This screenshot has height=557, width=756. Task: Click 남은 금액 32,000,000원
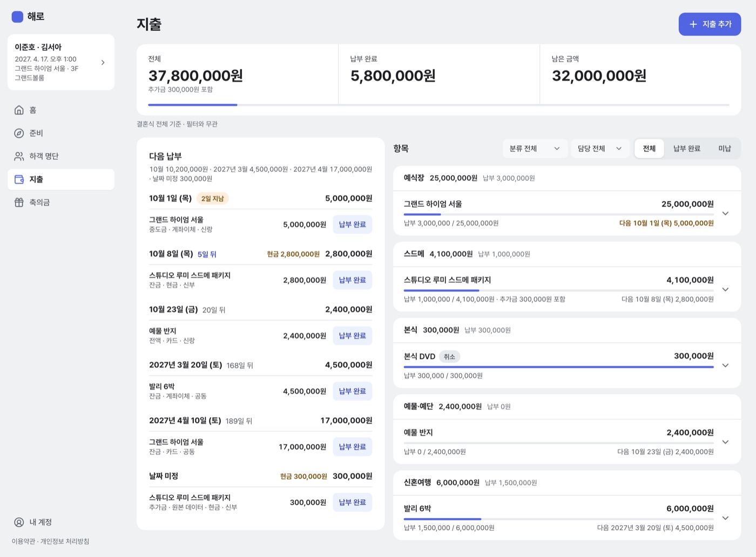pyautogui.click(x=599, y=76)
